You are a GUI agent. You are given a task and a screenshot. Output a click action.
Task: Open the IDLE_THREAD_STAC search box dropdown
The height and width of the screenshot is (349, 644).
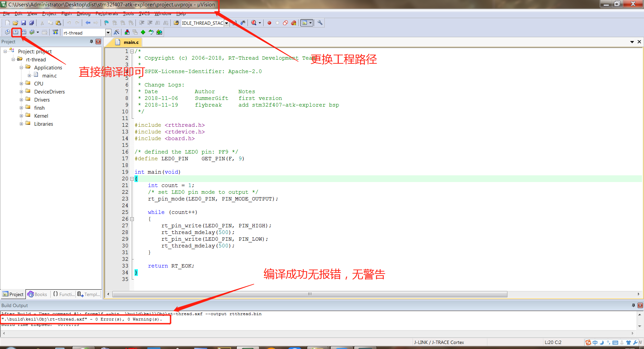(x=226, y=23)
